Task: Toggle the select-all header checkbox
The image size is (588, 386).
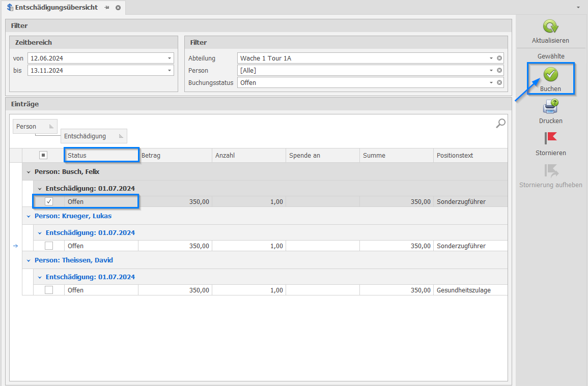Action: tap(43, 156)
